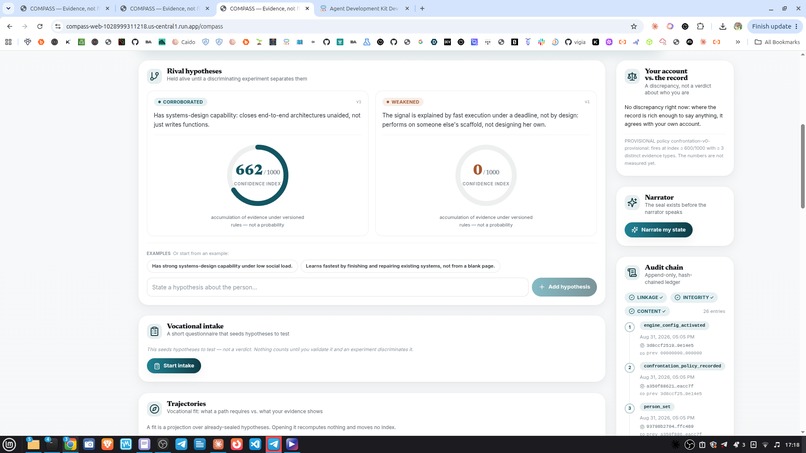This screenshot has width=806, height=453.
Task: Click audit entry person_set
Action: coord(657,407)
